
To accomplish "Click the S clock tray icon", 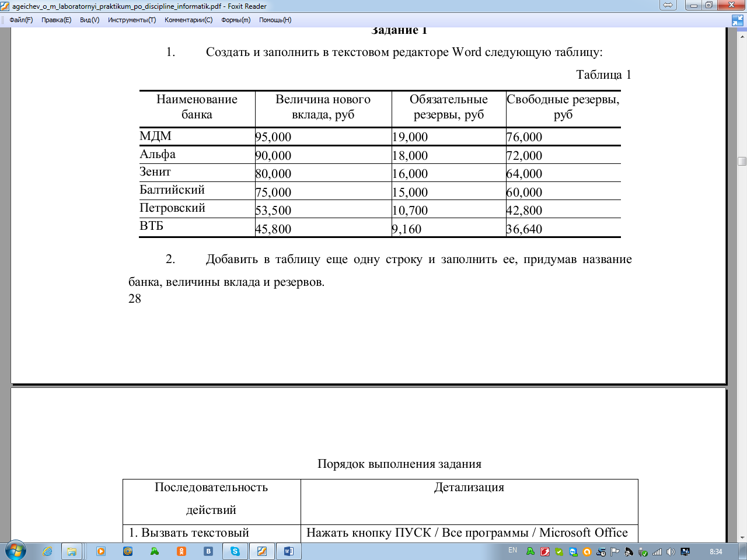I will pos(601,551).
